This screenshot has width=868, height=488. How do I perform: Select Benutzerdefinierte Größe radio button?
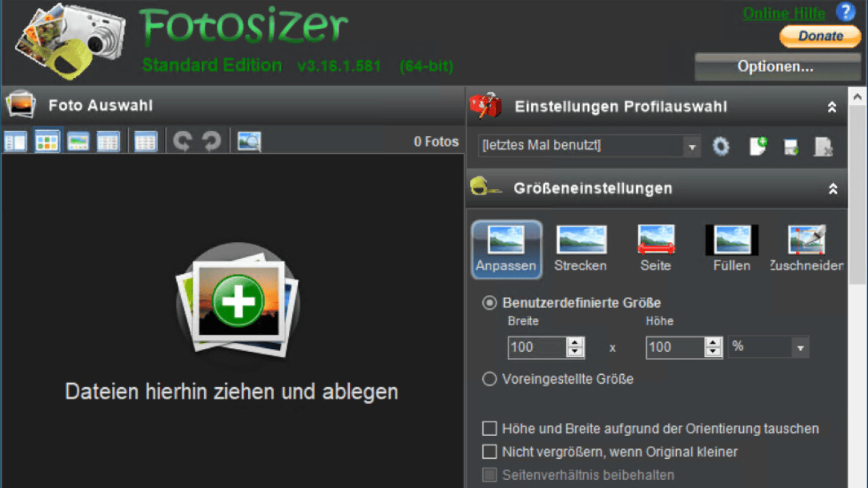pos(489,303)
